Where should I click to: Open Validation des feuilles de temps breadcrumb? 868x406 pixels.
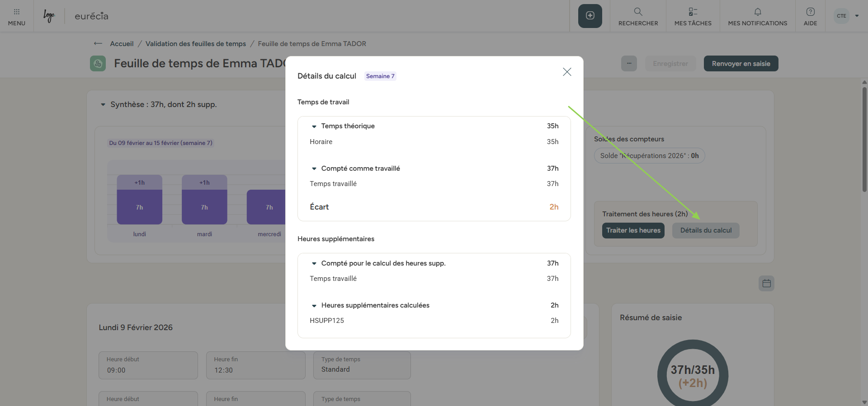pyautogui.click(x=195, y=44)
